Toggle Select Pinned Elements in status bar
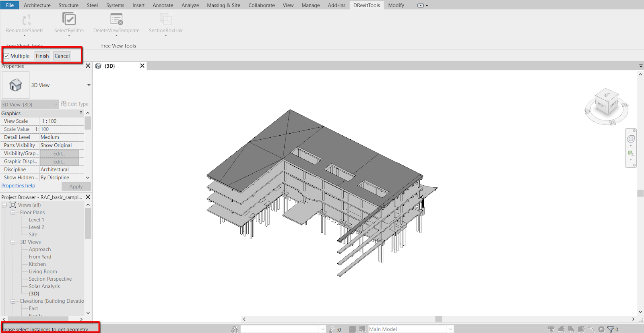The image size is (644, 333). click(x=571, y=329)
